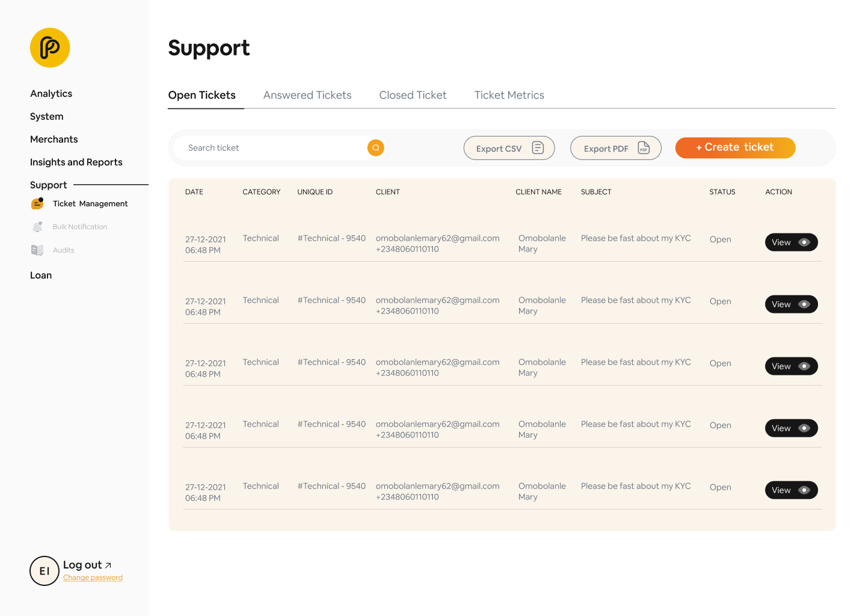The height and width of the screenshot is (616, 866).
Task: Select Audits submenu item
Action: pos(64,250)
